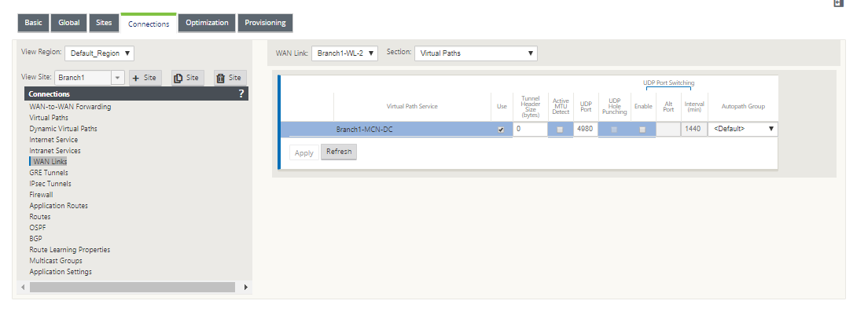Viewport: 868px width, 319px height.
Task: Switch to the Global tab
Action: (68, 24)
